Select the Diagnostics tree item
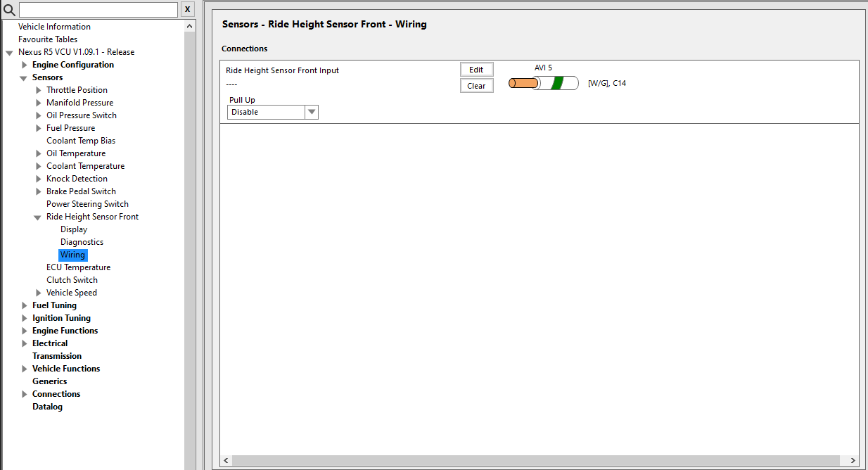868x470 pixels. click(x=82, y=242)
